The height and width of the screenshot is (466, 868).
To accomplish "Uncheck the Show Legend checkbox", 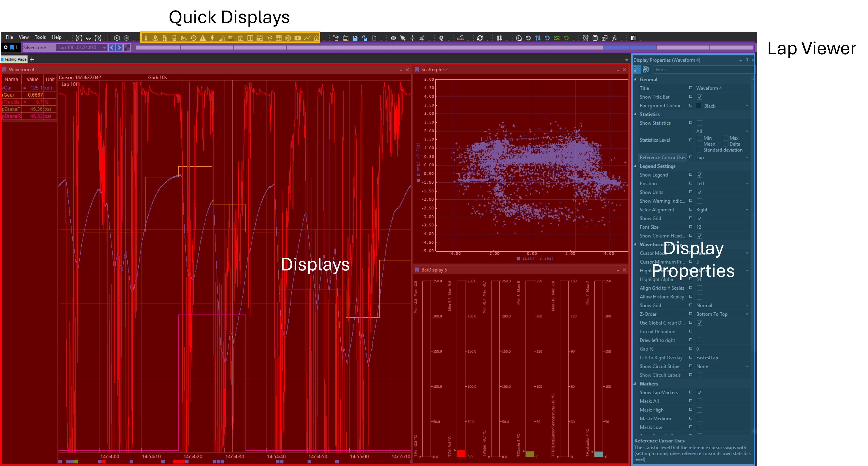I will 700,175.
